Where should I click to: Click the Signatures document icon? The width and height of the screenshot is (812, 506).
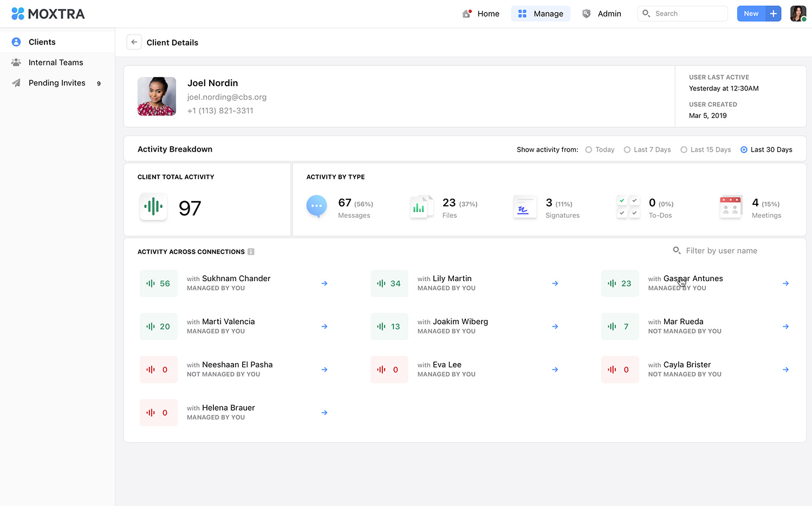pos(524,206)
